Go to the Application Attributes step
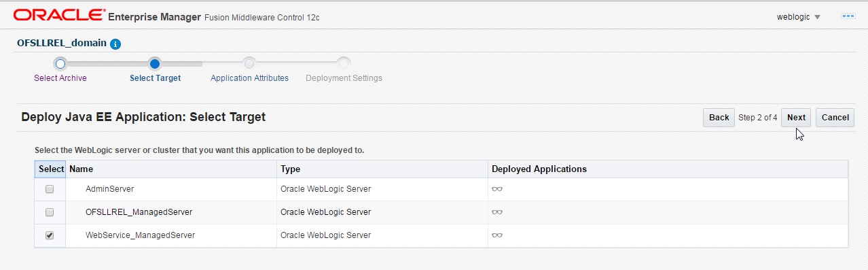This screenshot has width=868, height=270. [249, 78]
